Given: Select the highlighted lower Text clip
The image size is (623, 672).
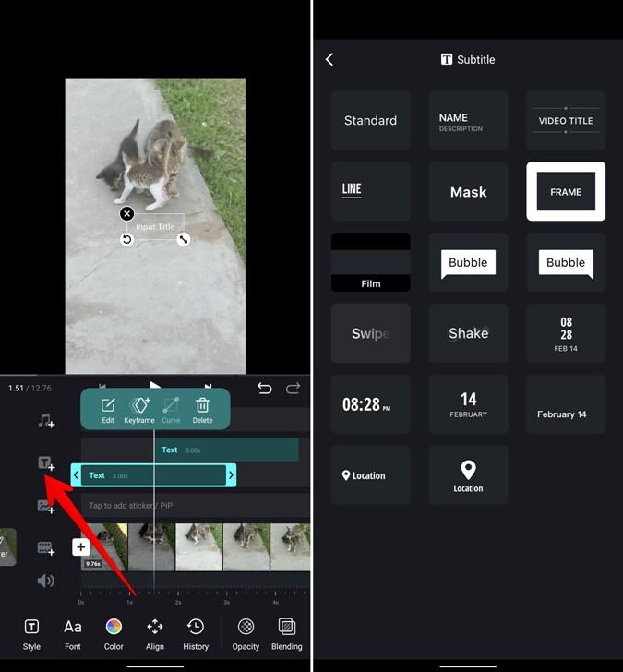Looking at the screenshot, I should [153, 474].
